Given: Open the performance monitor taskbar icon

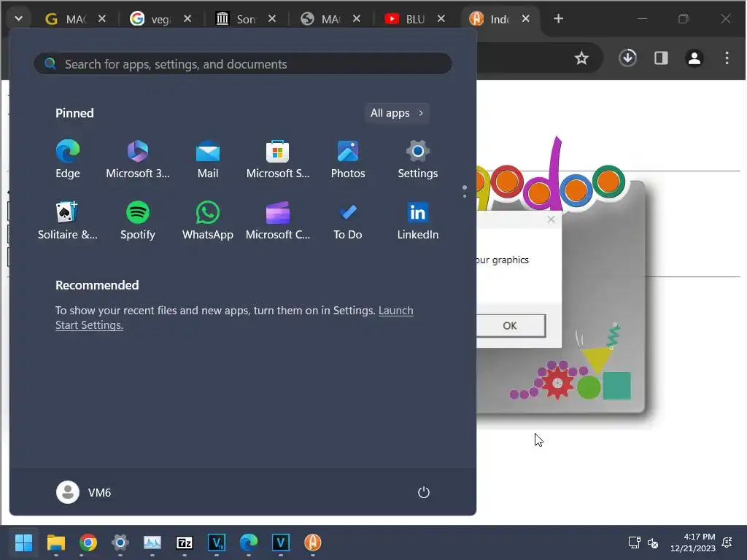Looking at the screenshot, I should click(152, 542).
